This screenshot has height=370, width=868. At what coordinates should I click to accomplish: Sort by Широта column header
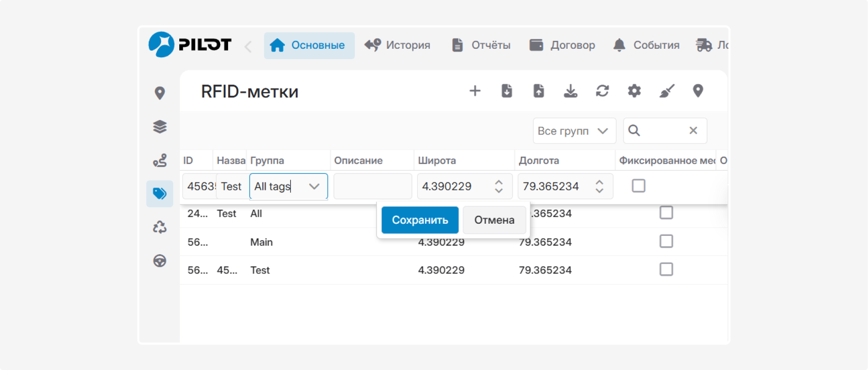(x=464, y=160)
